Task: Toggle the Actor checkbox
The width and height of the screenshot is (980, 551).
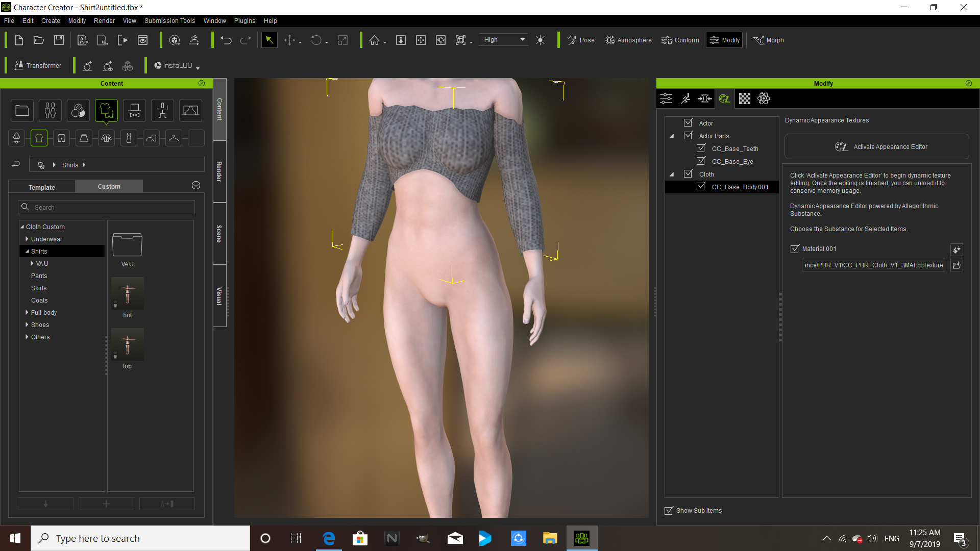Action: (688, 123)
